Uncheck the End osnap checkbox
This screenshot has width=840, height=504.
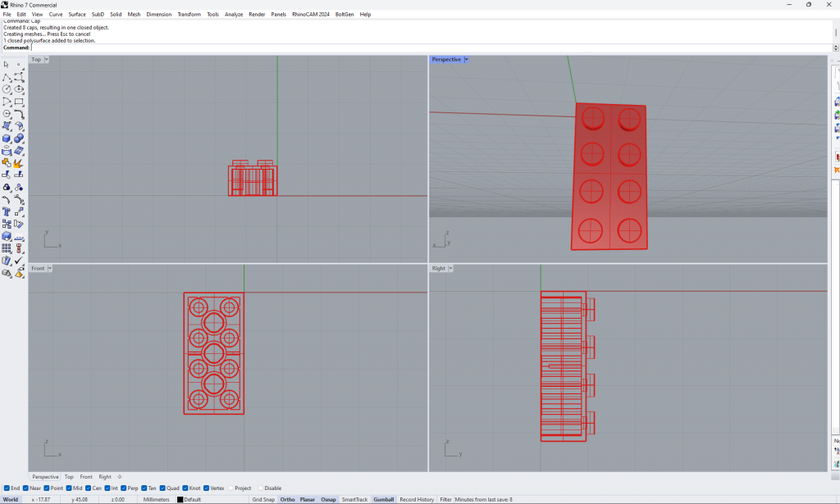7,488
